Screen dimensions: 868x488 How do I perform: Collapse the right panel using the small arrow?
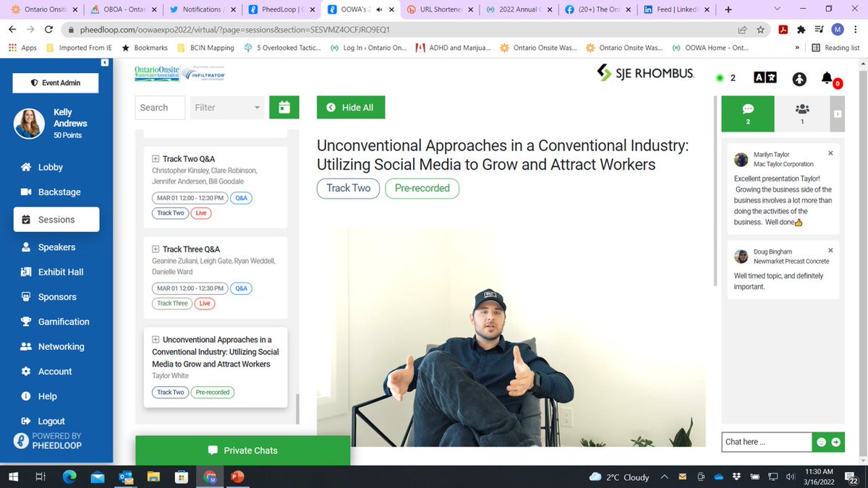tap(838, 114)
